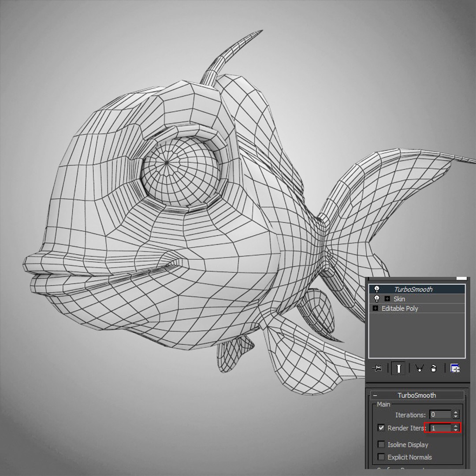The image size is (476, 476).
Task: Enable Isoline Display checkbox
Action: (x=381, y=444)
